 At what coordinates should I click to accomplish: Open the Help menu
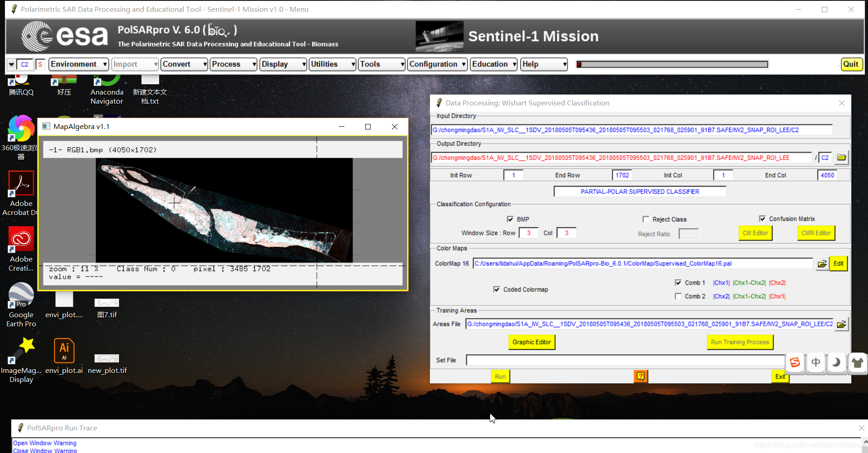pyautogui.click(x=544, y=64)
